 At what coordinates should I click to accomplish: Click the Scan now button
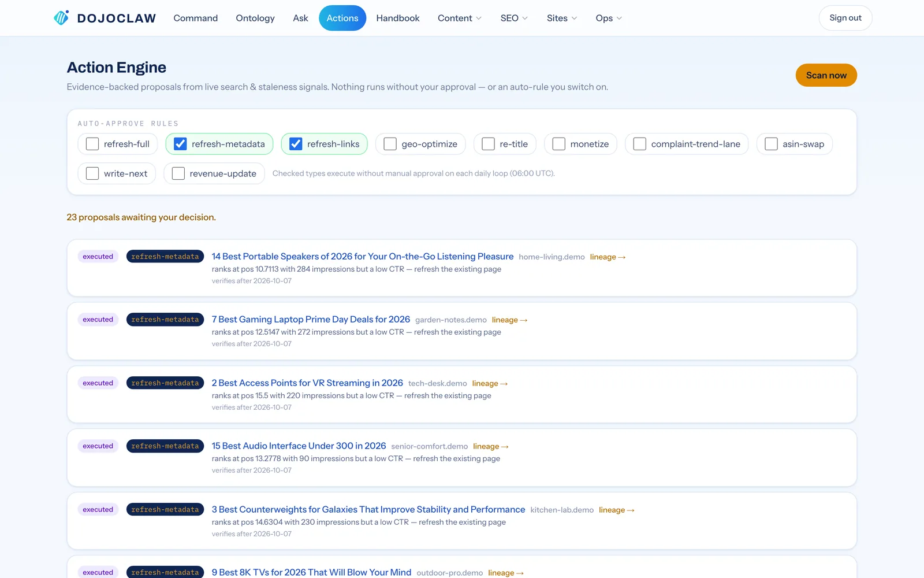coord(826,75)
